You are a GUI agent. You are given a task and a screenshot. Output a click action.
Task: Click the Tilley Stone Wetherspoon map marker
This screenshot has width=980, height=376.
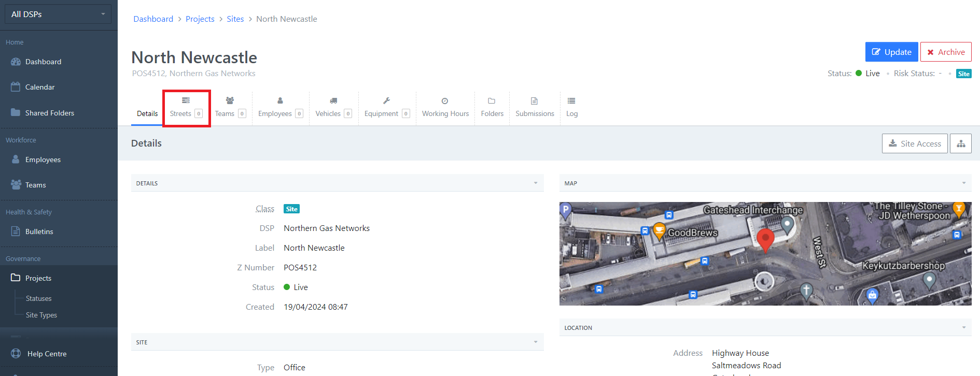959,209
